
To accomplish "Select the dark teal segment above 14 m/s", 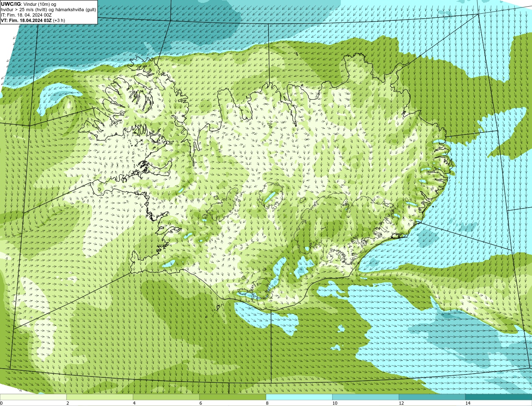I will click(x=499, y=397).
